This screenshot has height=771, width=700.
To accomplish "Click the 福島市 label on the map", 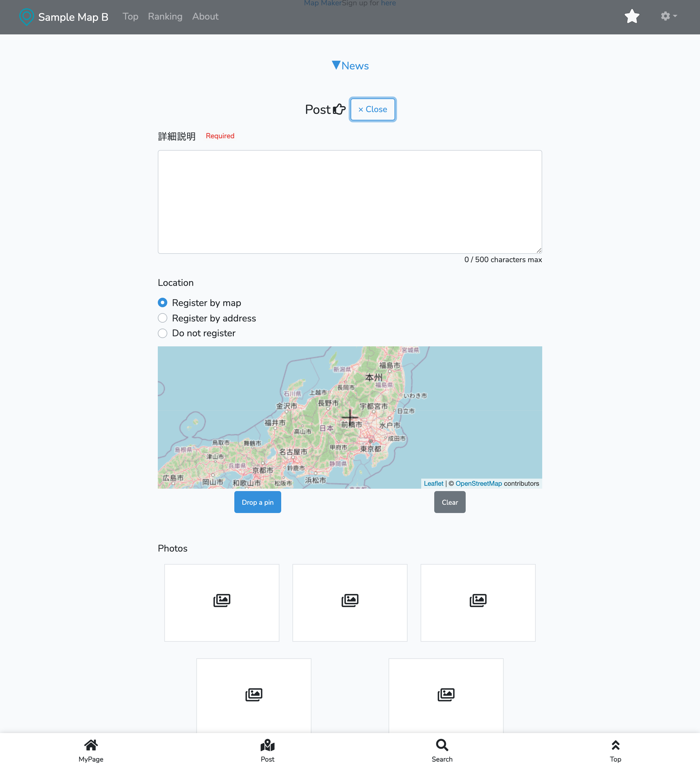I will pyautogui.click(x=389, y=365).
